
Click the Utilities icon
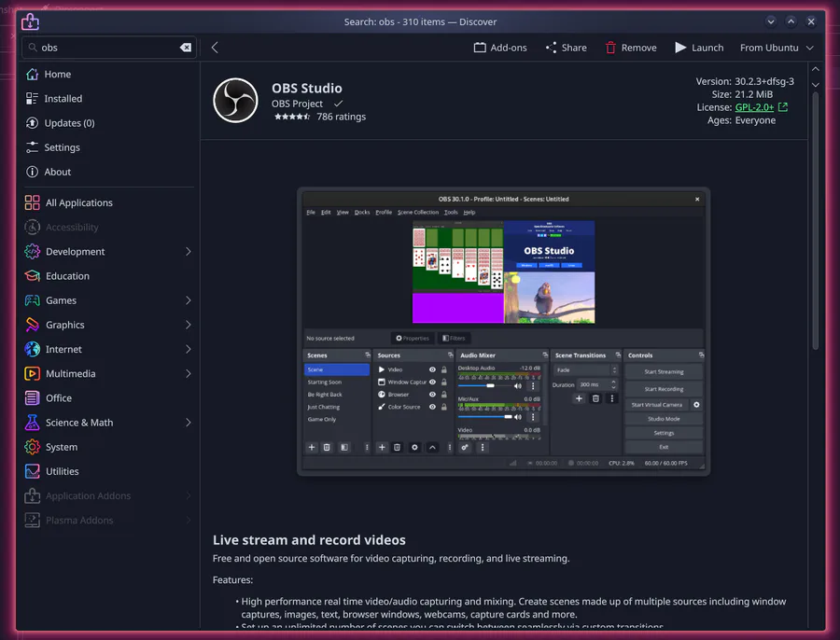32,471
